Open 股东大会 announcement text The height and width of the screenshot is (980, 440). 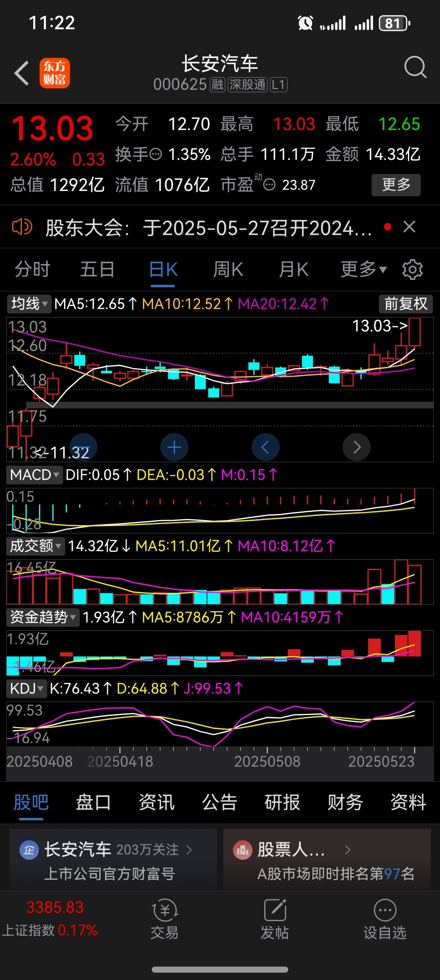(209, 228)
